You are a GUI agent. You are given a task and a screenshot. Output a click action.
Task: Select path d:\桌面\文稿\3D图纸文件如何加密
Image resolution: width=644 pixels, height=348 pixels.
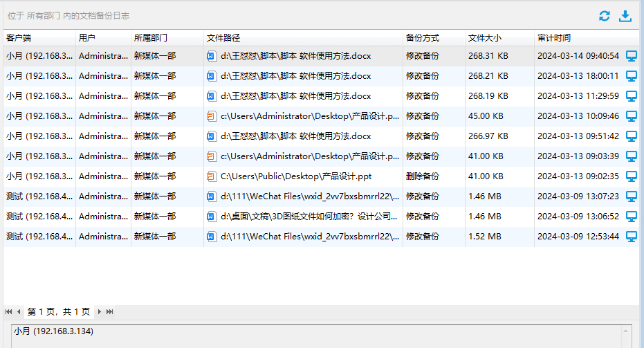(309, 217)
